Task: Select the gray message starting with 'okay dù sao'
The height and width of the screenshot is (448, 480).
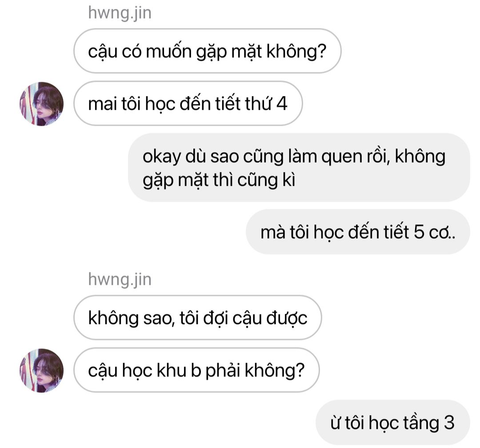Action: point(299,168)
